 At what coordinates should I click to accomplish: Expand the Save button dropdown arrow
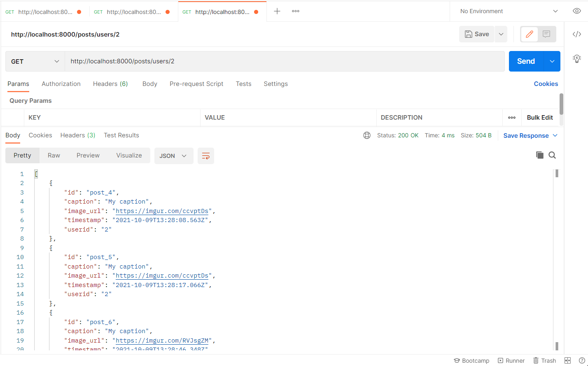click(x=501, y=34)
